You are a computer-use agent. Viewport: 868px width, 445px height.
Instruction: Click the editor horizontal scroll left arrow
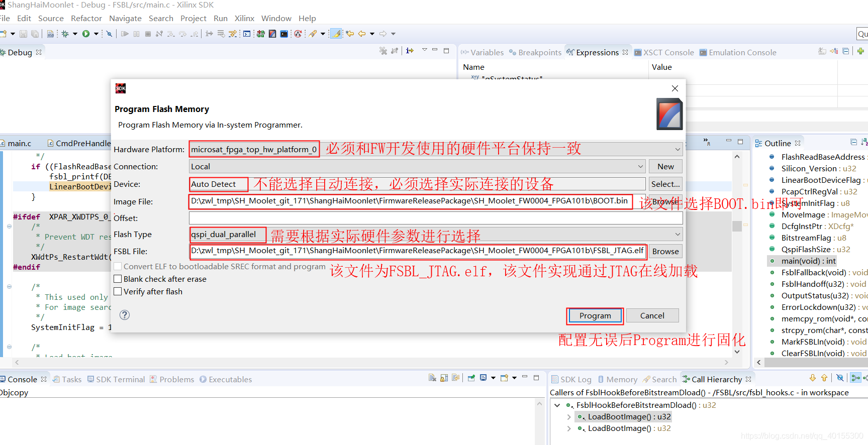(x=17, y=362)
